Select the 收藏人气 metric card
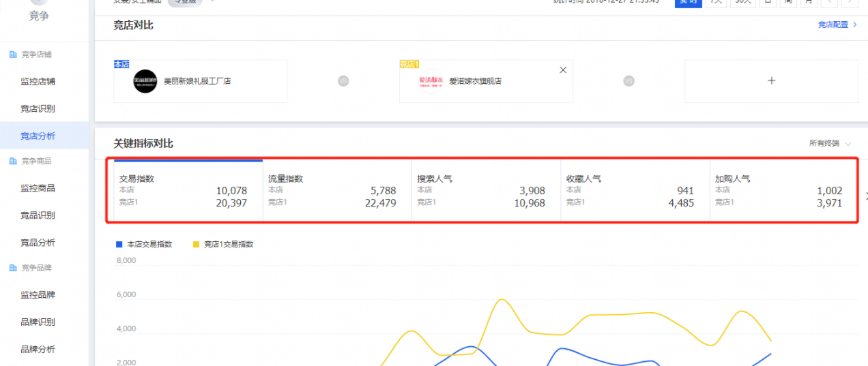This screenshot has width=868, height=366. click(635, 190)
